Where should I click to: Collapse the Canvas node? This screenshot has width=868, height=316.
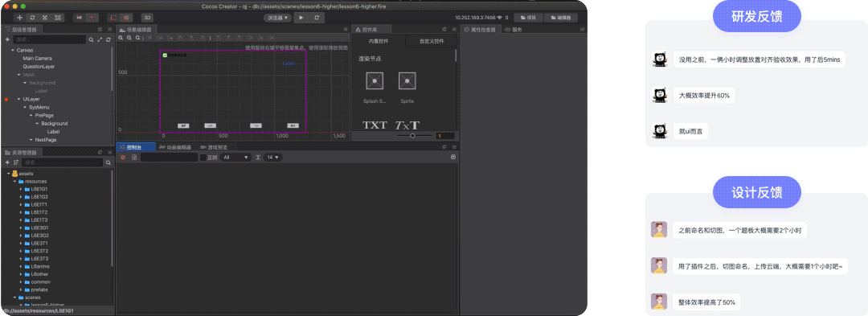(x=12, y=51)
